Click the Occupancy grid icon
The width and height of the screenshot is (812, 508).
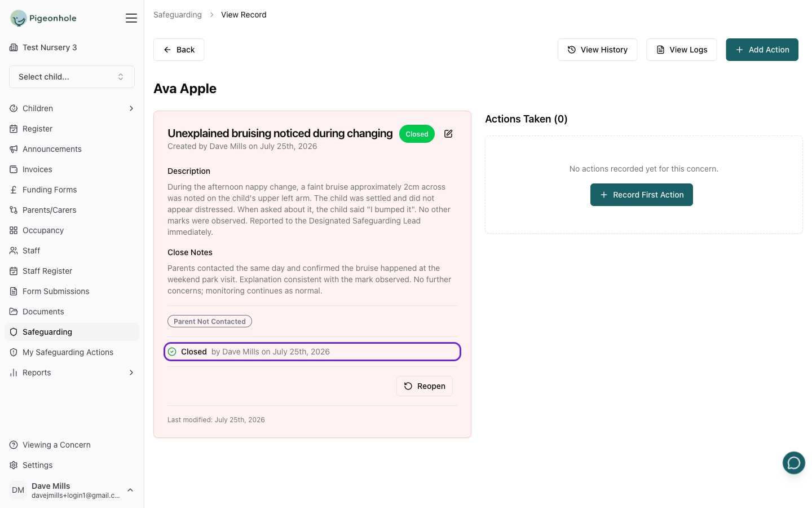[14, 230]
